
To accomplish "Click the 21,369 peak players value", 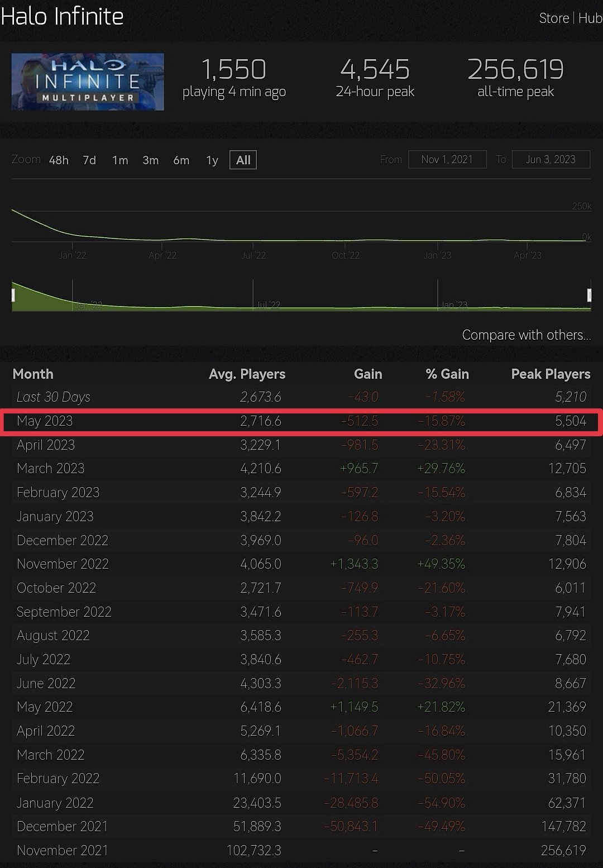I will pos(567,707).
